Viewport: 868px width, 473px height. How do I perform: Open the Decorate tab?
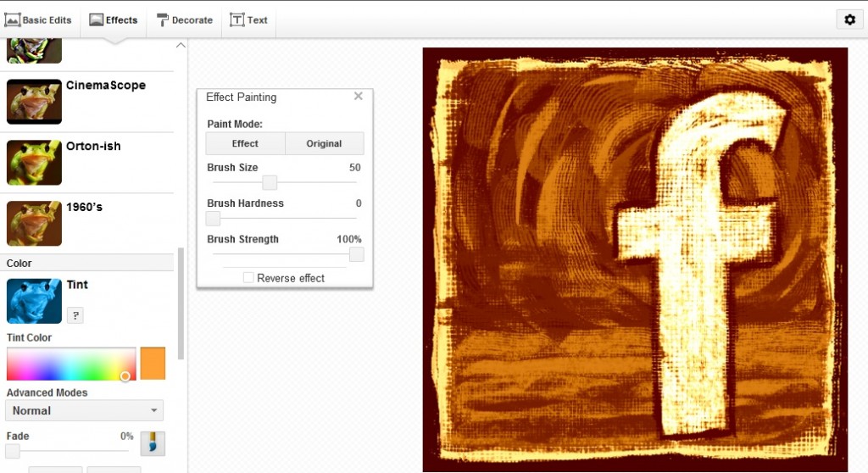click(184, 20)
